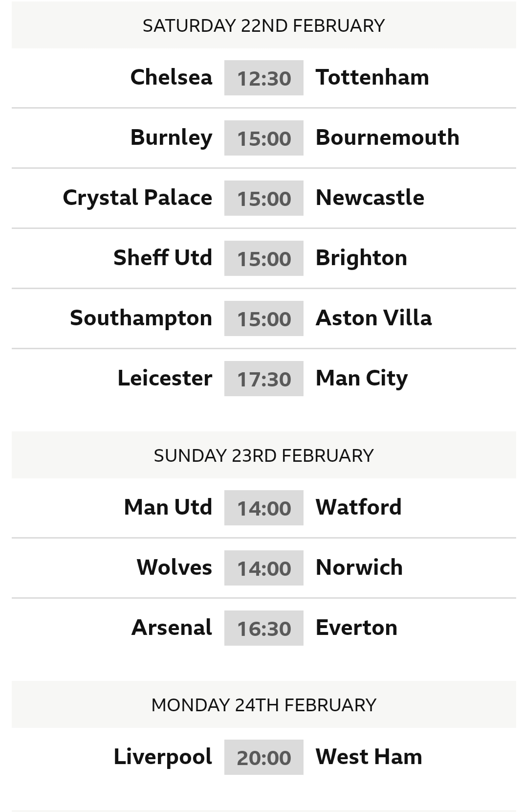Open Newcastle team link
The width and height of the screenshot is (523, 812).
pyautogui.click(x=370, y=198)
